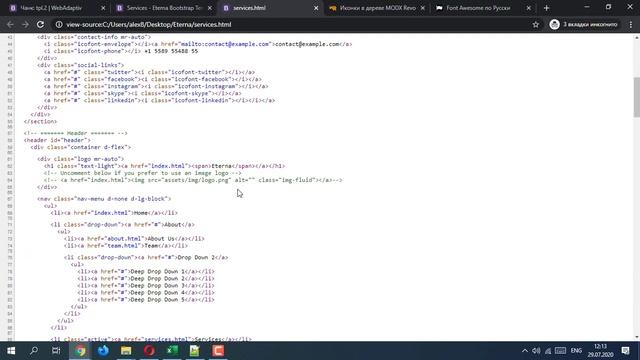Show hidden system tray icons
640x360 pixels.
[524, 351]
